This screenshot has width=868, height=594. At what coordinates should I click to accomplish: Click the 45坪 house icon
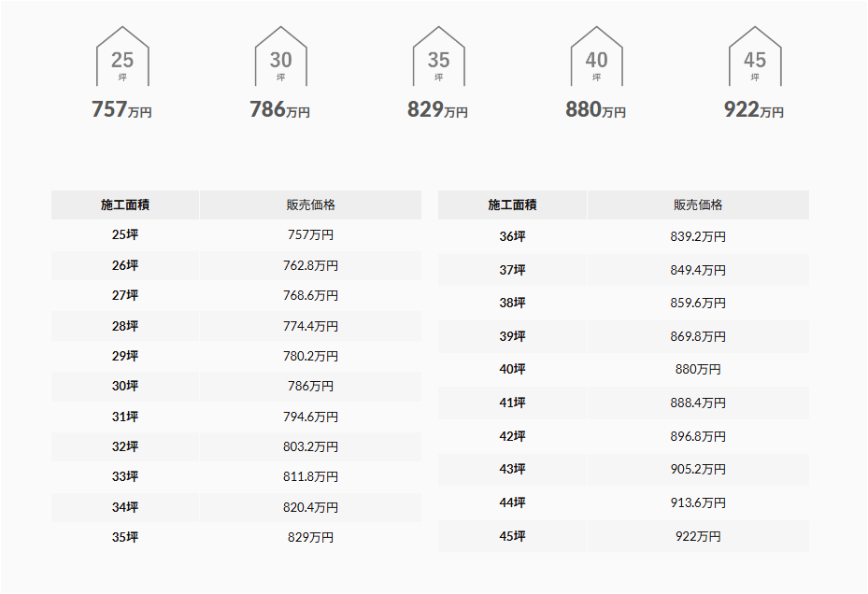(x=755, y=56)
